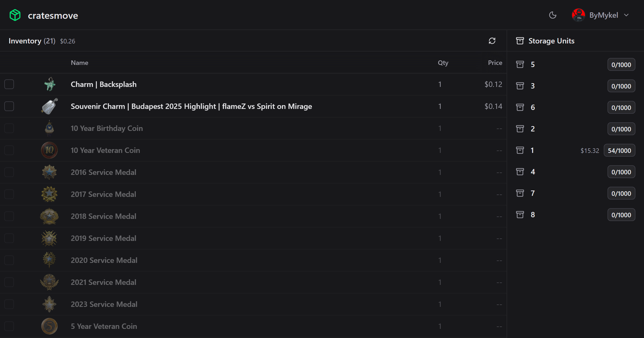Click the cratesmove green cube logo
This screenshot has height=338, width=644.
click(x=15, y=15)
